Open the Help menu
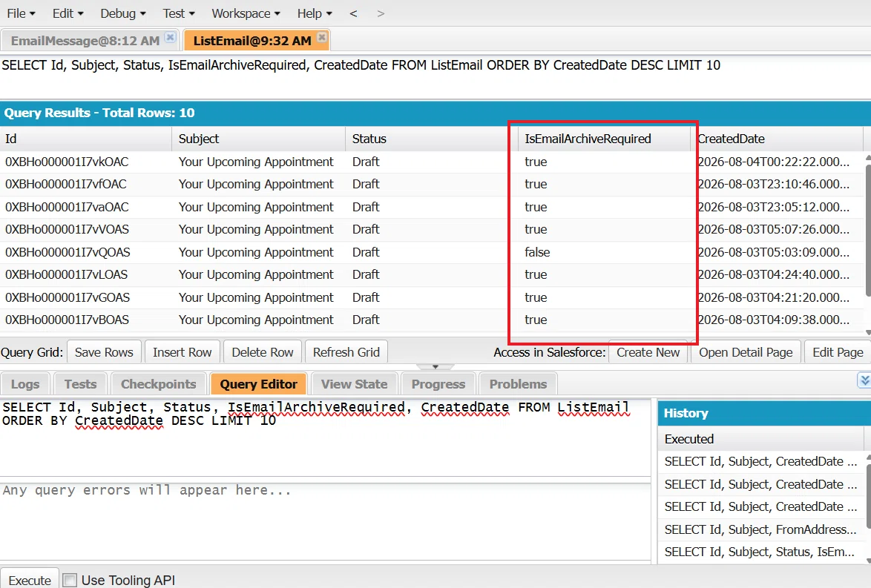 [x=315, y=13]
